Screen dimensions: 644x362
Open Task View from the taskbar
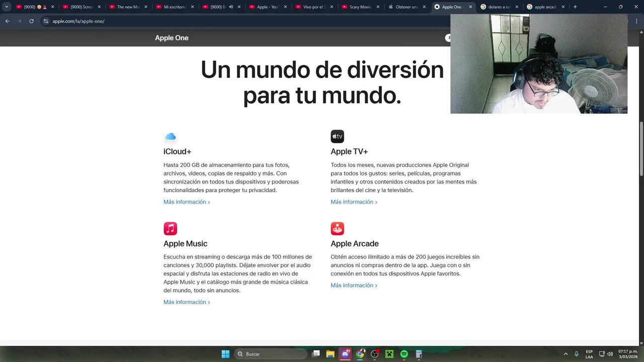(x=316, y=354)
